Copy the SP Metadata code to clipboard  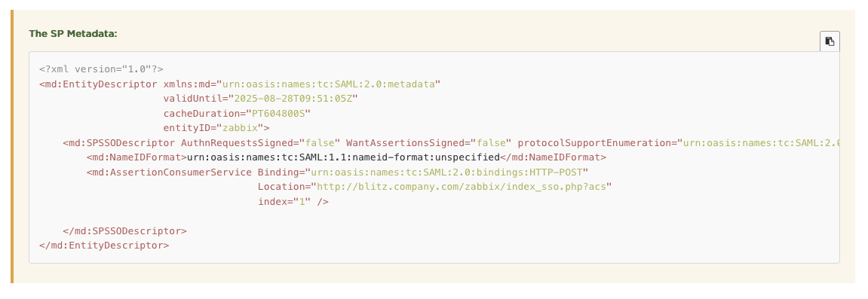pyautogui.click(x=830, y=41)
